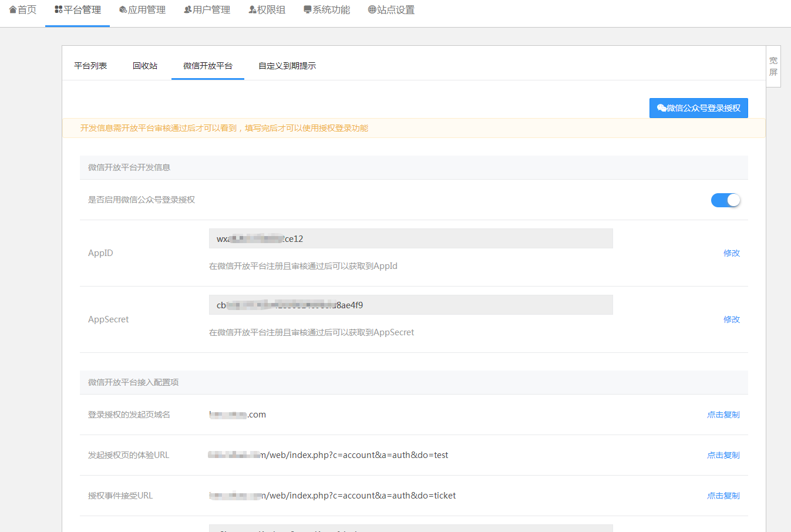The image size is (791, 532).
Task: Click the 系统功能 chat icon
Action: click(x=307, y=9)
